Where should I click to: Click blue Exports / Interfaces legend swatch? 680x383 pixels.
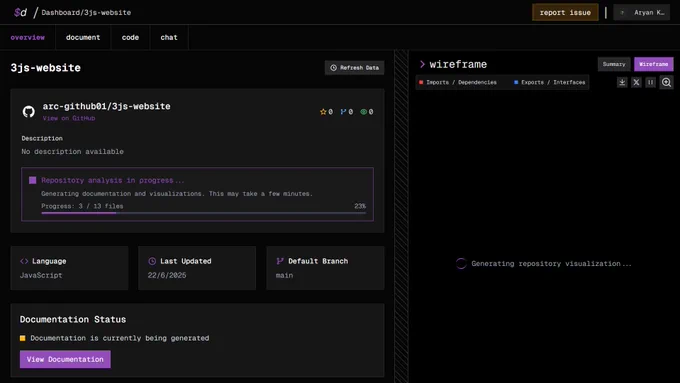[516, 82]
